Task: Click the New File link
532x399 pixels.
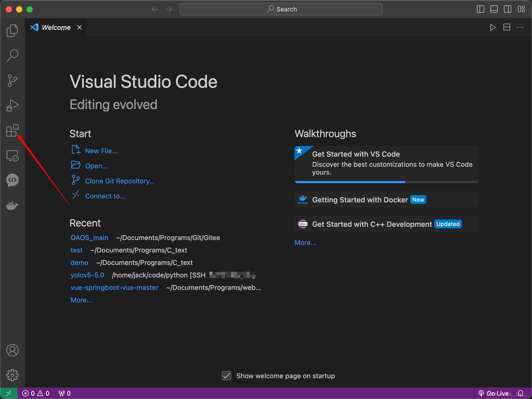Action: [101, 151]
